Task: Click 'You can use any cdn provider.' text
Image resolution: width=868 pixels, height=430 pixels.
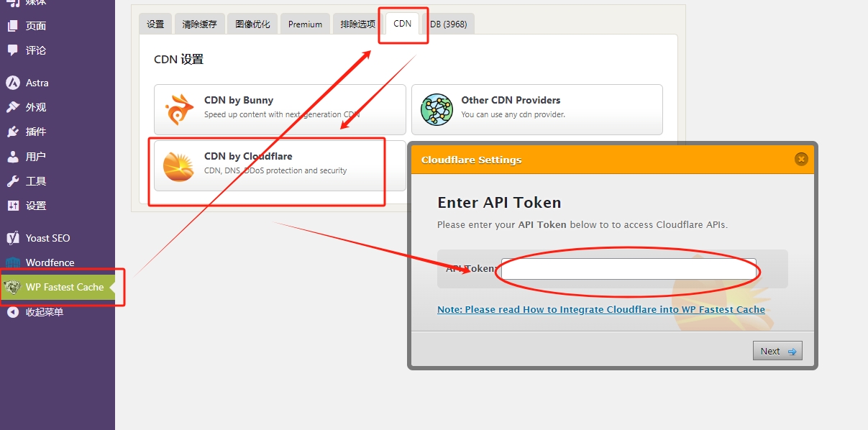Action: pyautogui.click(x=513, y=114)
